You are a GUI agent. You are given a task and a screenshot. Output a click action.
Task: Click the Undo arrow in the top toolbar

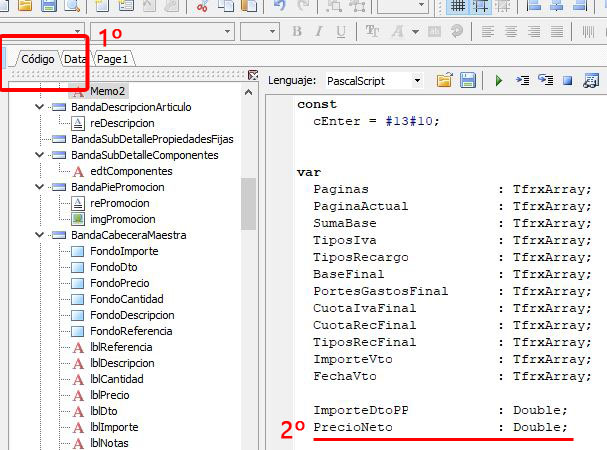coord(279,5)
